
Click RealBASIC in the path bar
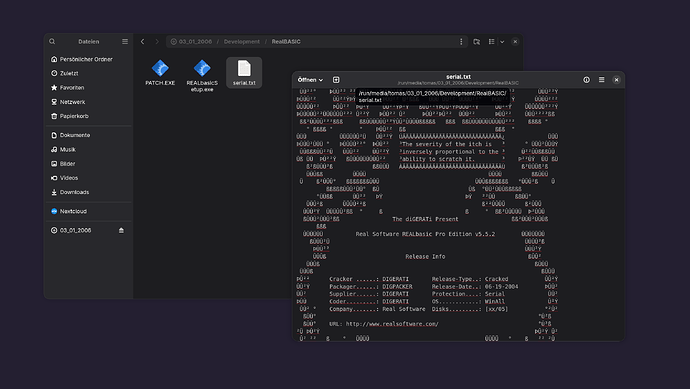point(286,41)
